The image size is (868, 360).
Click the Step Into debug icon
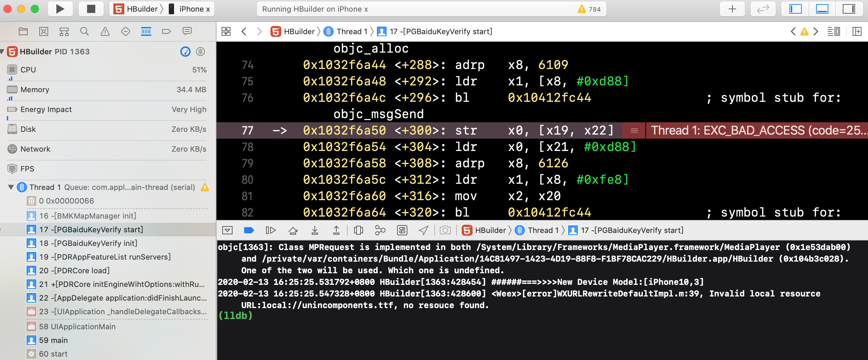[x=315, y=231]
